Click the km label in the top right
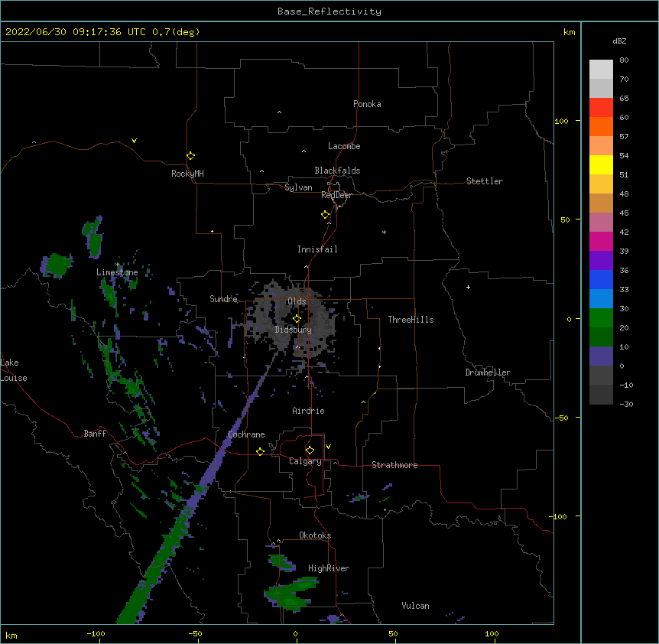The width and height of the screenshot is (659, 644). click(570, 32)
